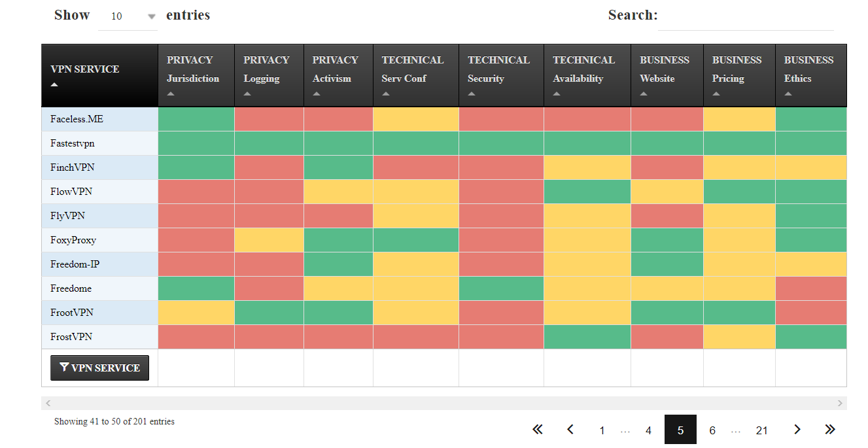
Task: Open page 4 of results
Action: [648, 430]
